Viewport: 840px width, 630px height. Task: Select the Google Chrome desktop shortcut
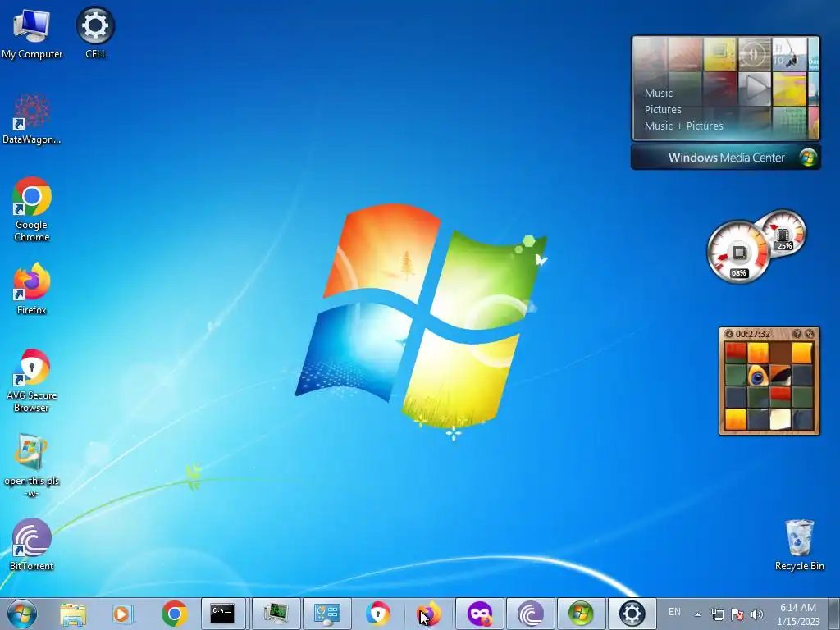tap(32, 209)
